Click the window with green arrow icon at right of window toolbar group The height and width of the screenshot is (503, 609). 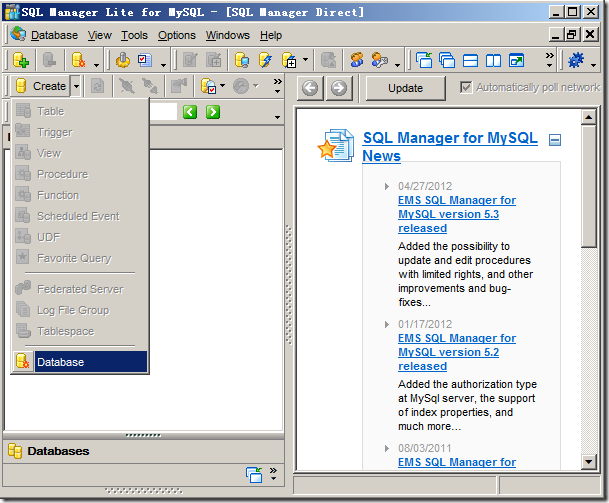[517, 60]
